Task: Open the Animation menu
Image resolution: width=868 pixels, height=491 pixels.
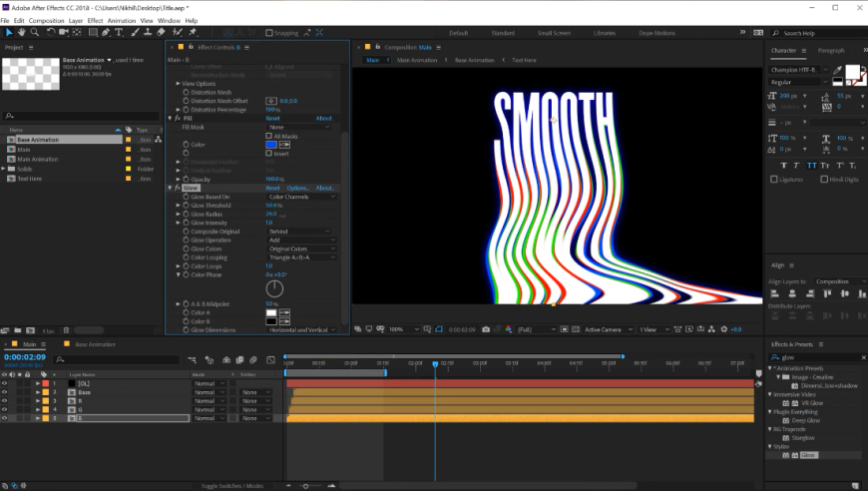Action: [x=121, y=20]
